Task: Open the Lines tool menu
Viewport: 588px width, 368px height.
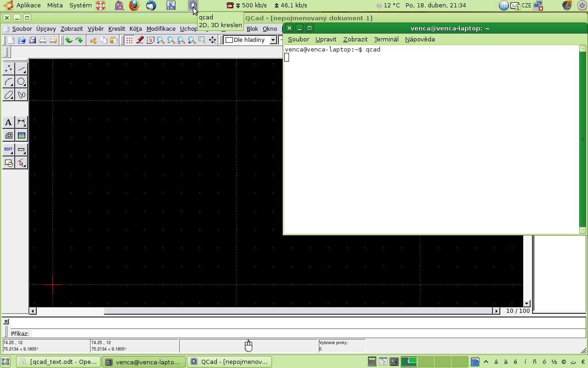Action: 22,69
